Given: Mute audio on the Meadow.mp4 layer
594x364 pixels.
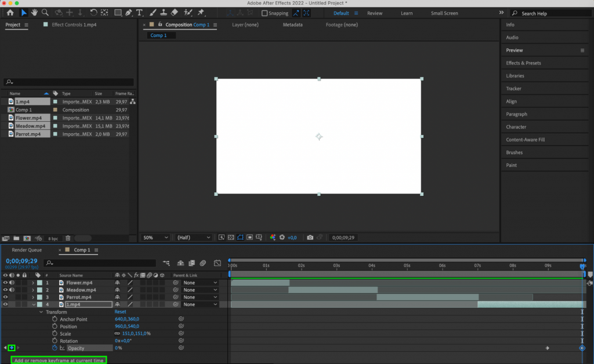Looking at the screenshot, I should coord(12,290).
